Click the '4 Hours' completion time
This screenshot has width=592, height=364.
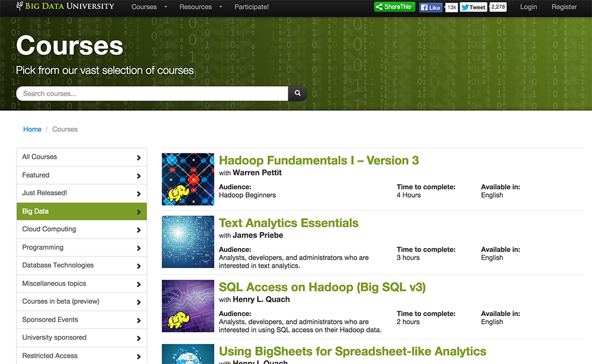tap(408, 195)
